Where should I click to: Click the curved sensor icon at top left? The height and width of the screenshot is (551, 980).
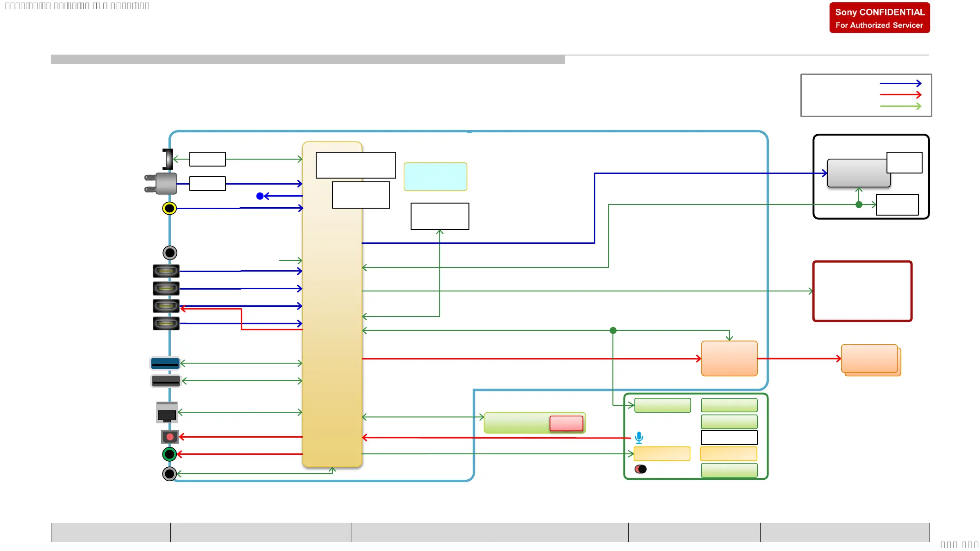point(168,159)
